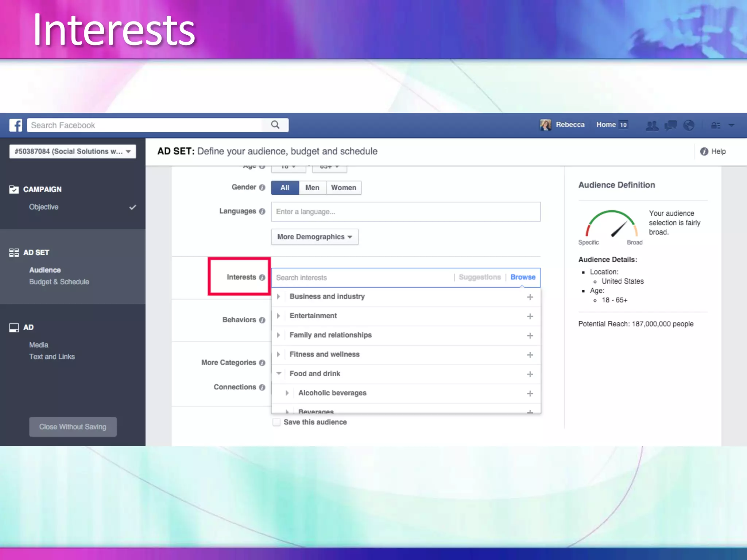Select Men gender option
Screen dimensions: 747x560
click(x=312, y=188)
